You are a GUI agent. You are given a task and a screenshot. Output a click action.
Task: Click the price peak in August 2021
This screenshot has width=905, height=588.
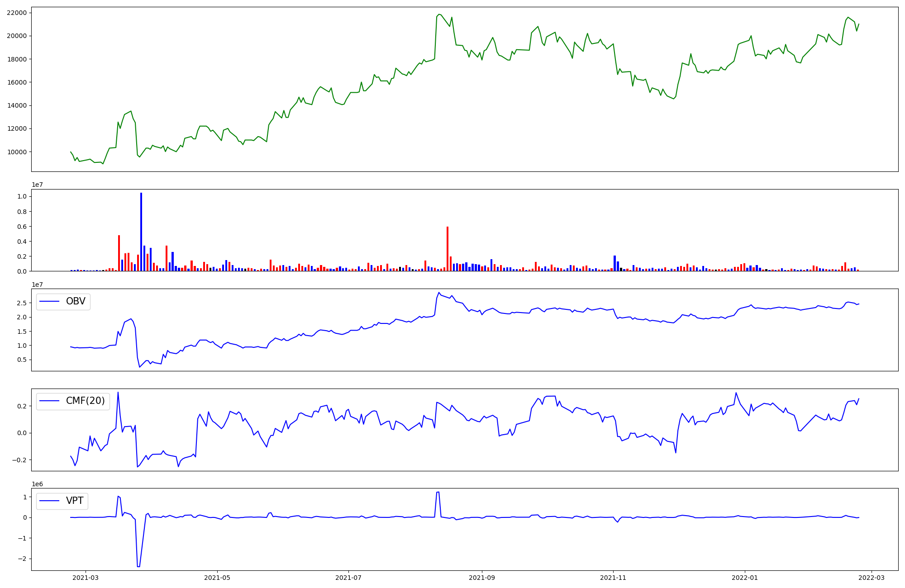[x=439, y=14]
